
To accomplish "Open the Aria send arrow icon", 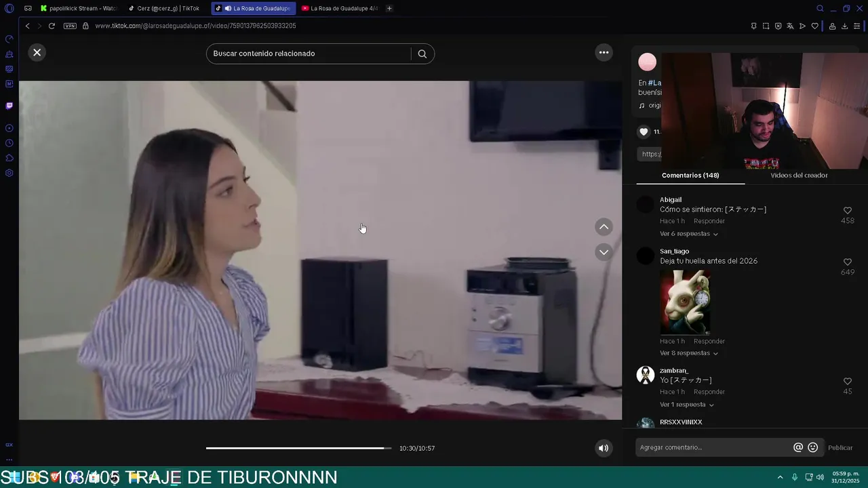I will pyautogui.click(x=802, y=26).
